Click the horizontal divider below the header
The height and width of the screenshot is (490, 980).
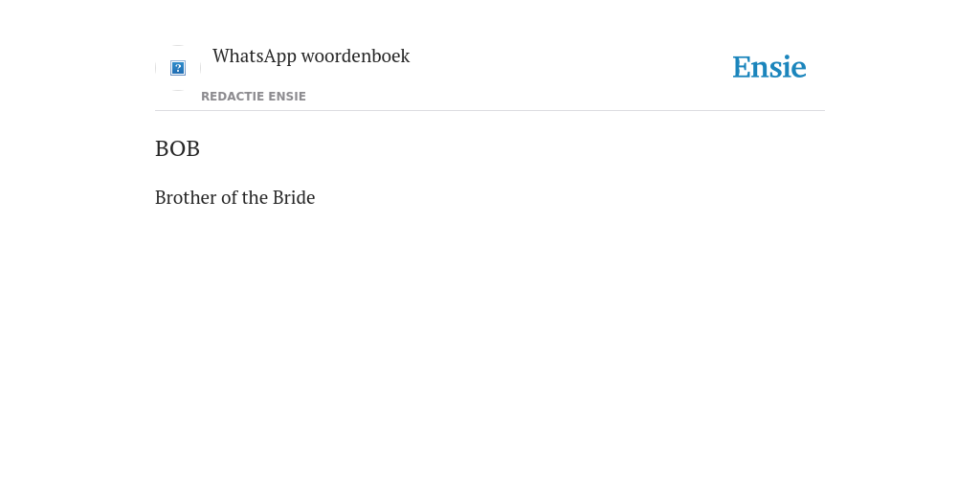490,111
